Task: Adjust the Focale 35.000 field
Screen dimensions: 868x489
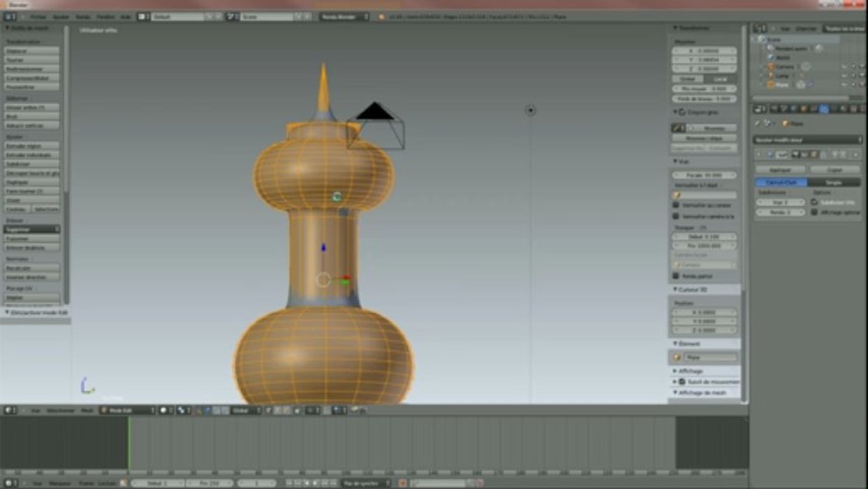Action: click(x=704, y=175)
